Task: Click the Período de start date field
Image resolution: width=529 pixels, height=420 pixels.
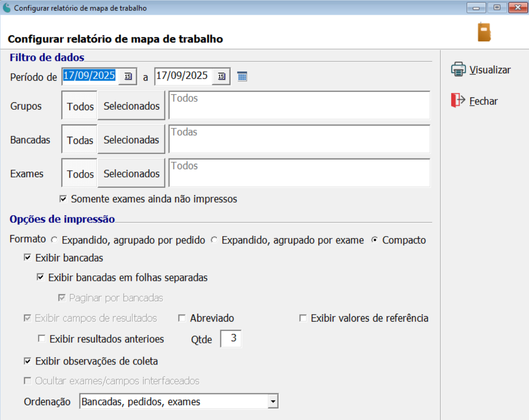Action: click(90, 76)
